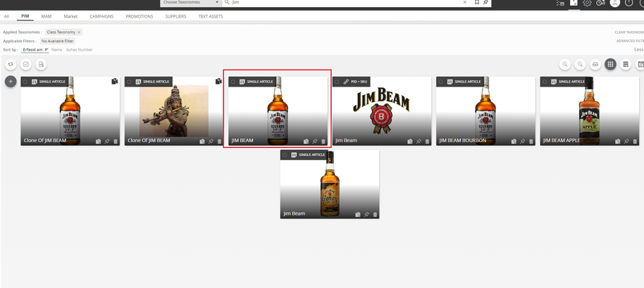Click the pin icon in the search bar
The image size is (644, 288).
(x=485, y=2)
